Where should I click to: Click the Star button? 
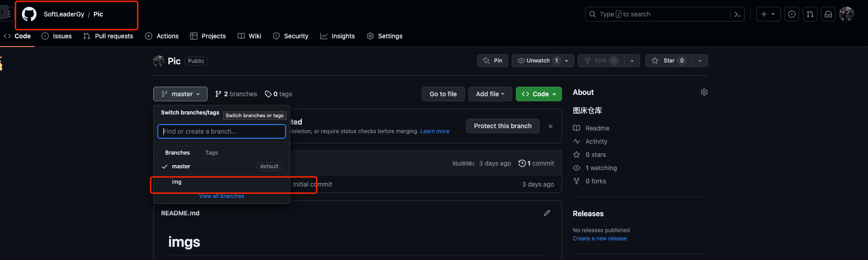tap(669, 61)
